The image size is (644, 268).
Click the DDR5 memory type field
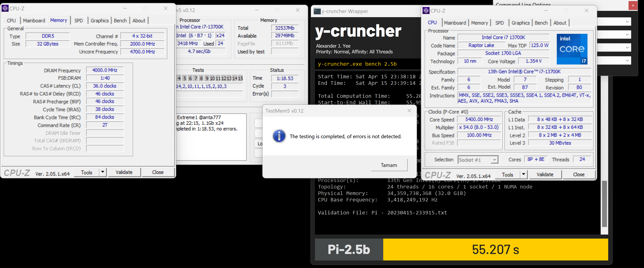click(x=48, y=36)
